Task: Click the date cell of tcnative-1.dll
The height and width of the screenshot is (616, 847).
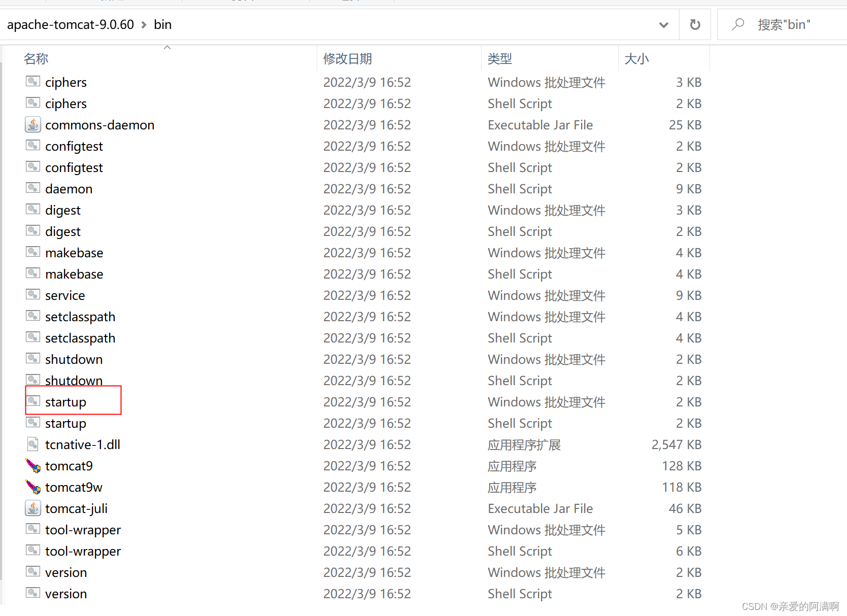Action: point(367,444)
